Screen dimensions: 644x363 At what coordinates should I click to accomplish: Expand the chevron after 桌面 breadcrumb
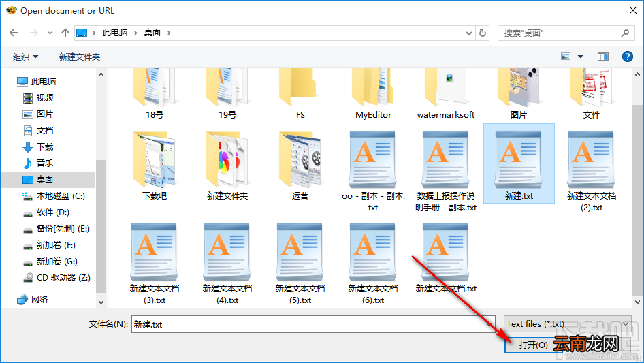tap(169, 33)
